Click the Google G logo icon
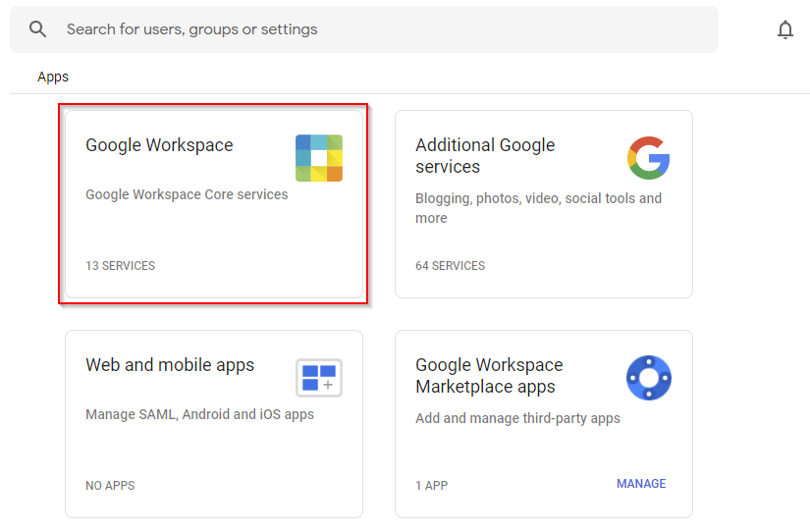The width and height of the screenshot is (810, 532). pyautogui.click(x=648, y=157)
